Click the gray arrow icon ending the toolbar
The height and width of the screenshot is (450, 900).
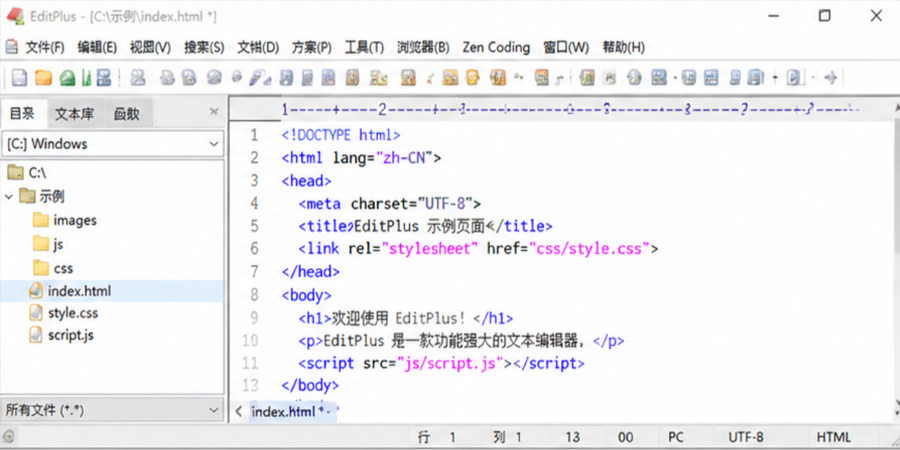831,77
